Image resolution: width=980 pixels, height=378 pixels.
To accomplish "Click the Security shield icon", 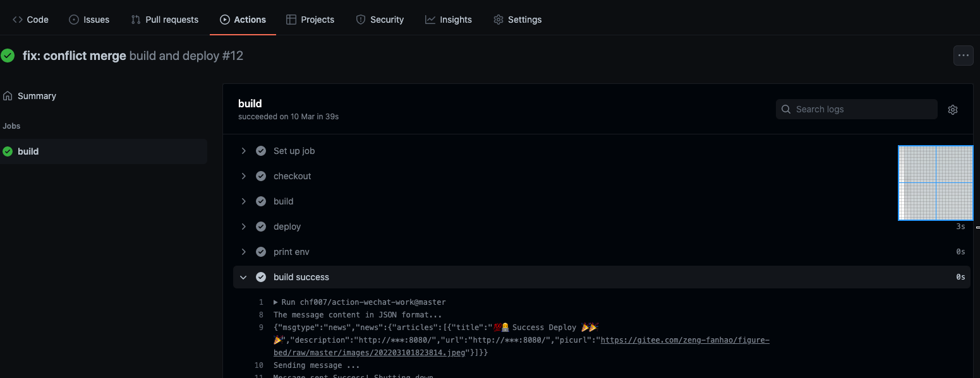I will coord(361,20).
